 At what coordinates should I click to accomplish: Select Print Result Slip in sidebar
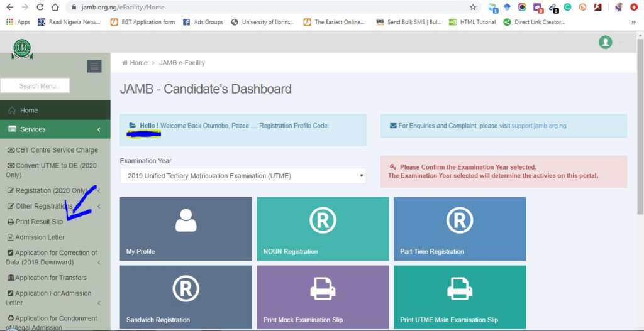tap(39, 222)
